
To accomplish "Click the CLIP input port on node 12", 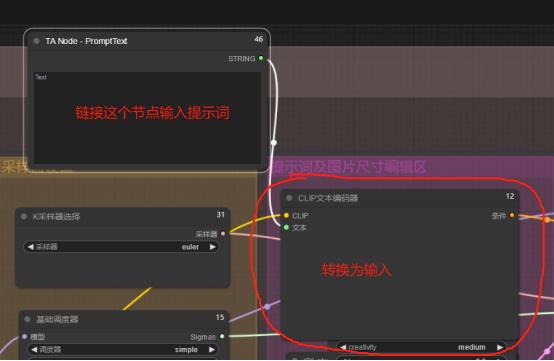I will pos(286,215).
